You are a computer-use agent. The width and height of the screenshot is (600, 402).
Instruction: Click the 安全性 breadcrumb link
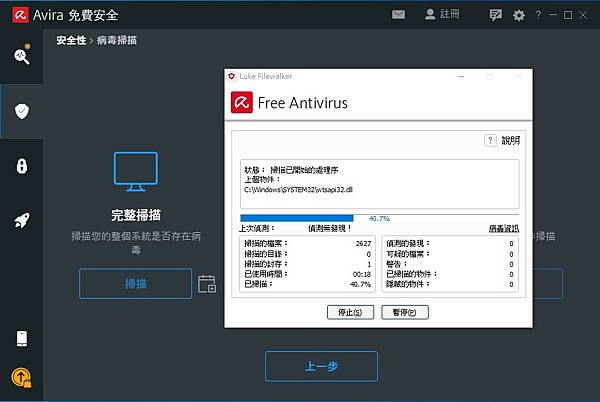click(x=71, y=40)
